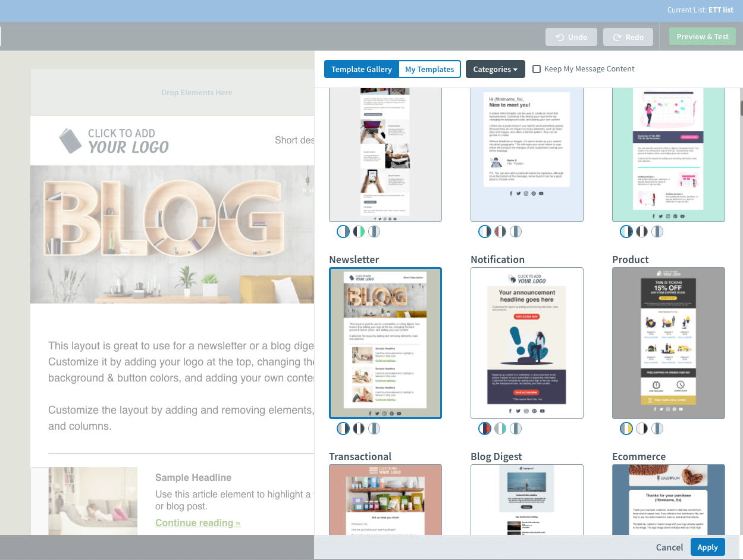The height and width of the screenshot is (560, 743).
Task: Click the 'Product' category heading
Action: (x=631, y=259)
